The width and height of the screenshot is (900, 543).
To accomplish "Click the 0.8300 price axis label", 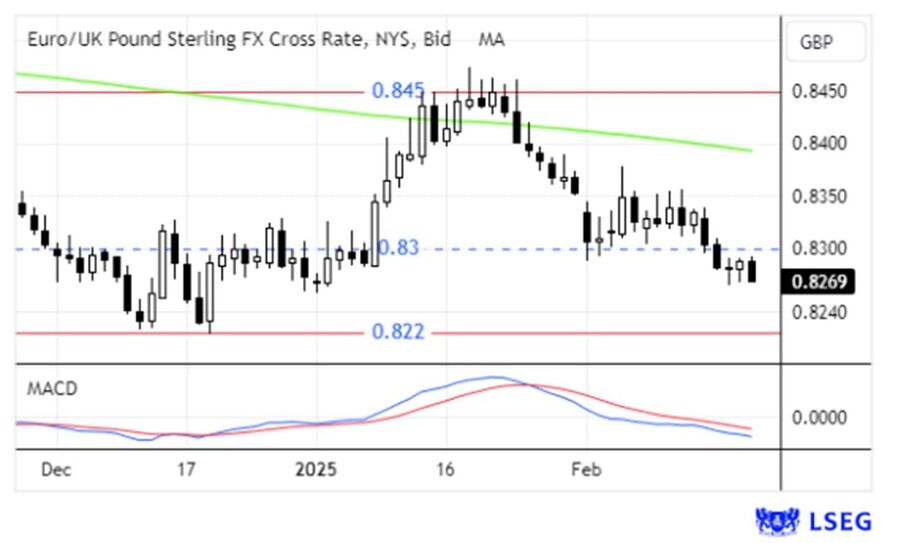I will pos(819,249).
